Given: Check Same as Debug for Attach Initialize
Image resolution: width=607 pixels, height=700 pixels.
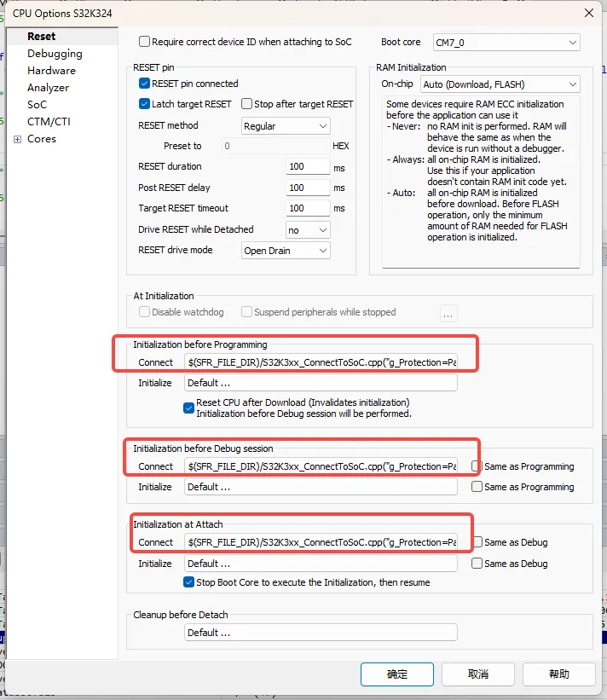Looking at the screenshot, I should coord(477,564).
